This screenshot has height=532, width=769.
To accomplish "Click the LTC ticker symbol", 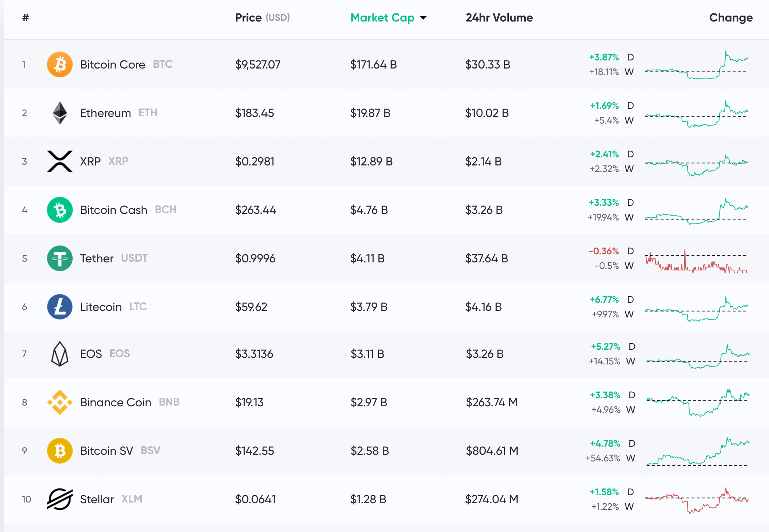I will [138, 306].
